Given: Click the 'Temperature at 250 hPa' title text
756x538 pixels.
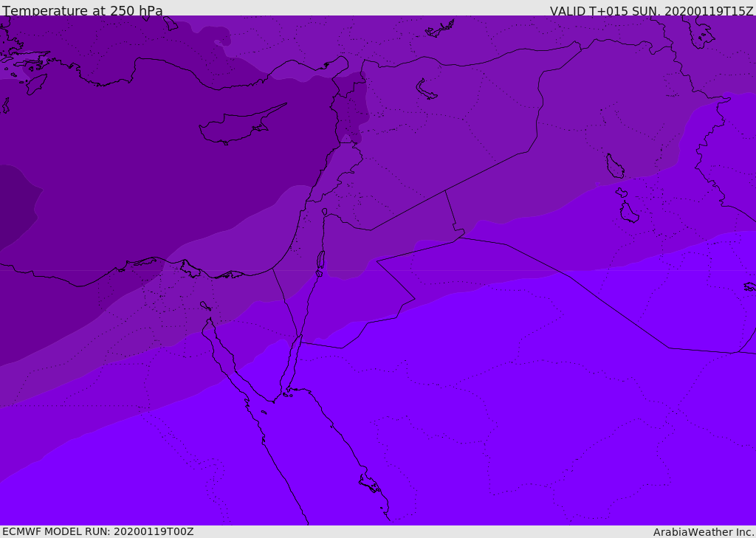Looking at the screenshot, I should click(x=83, y=10).
